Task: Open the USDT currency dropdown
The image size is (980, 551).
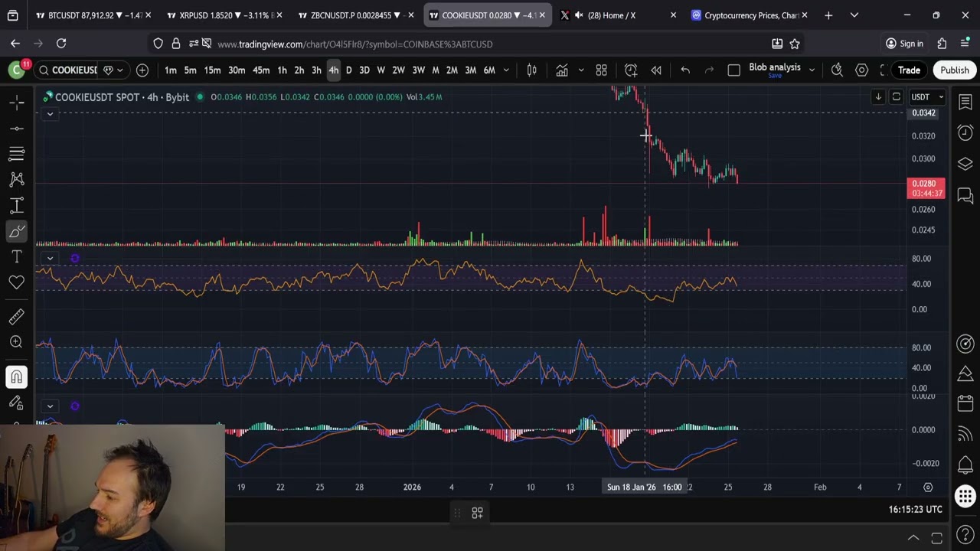Action: click(x=928, y=97)
